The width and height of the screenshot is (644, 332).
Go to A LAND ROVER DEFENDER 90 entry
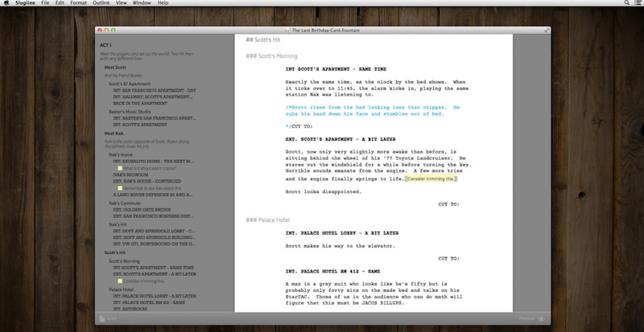tap(154, 195)
